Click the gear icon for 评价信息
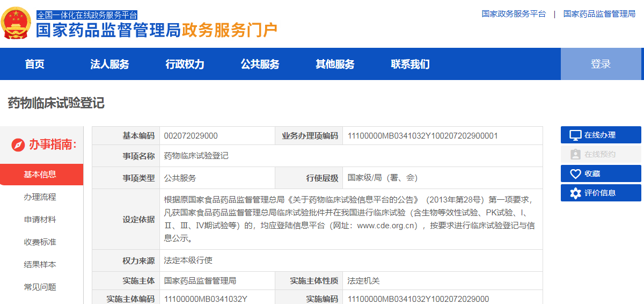Viewport: 644px width, 304px height. coord(575,193)
